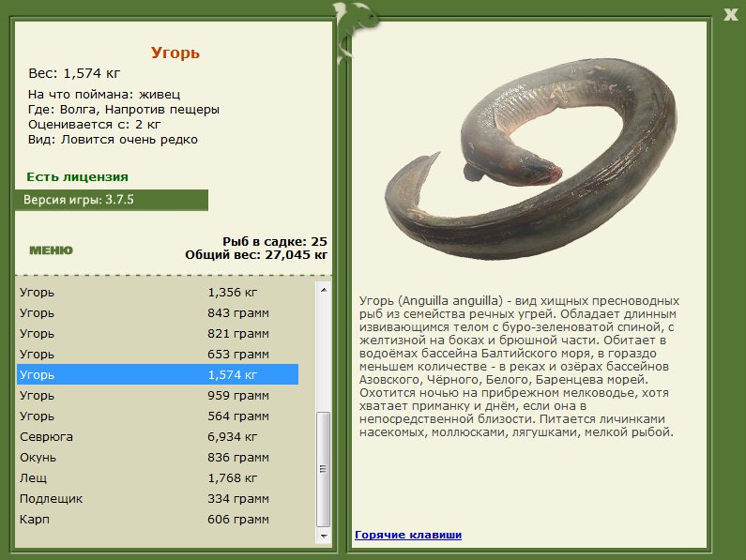
Task: Click Общий вес: 27,045 кг text
Action: point(256,254)
